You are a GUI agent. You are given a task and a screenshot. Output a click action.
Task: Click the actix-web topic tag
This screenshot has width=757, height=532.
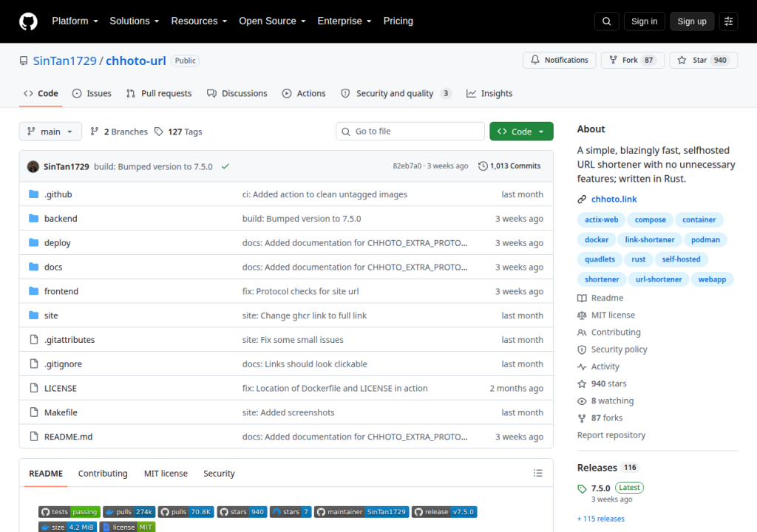[x=601, y=219]
